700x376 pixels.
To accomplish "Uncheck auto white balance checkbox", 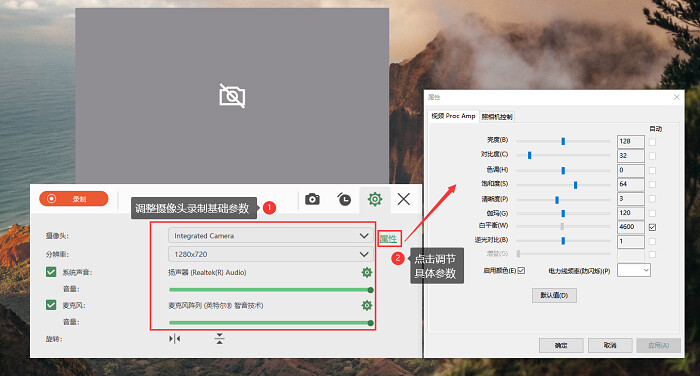I will tap(652, 227).
